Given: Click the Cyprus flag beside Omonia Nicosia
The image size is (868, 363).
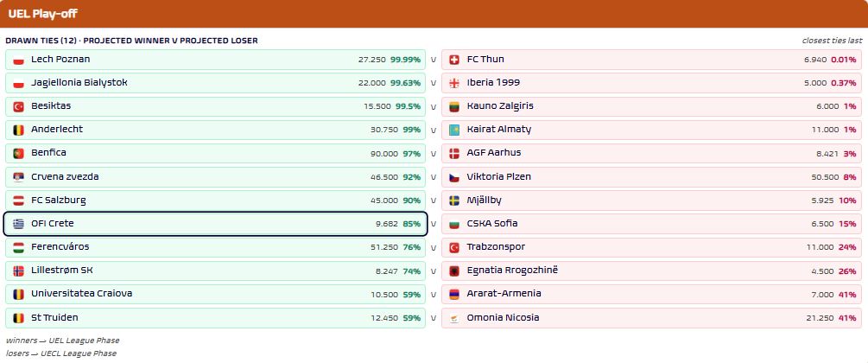Looking at the screenshot, I should coord(454,318).
